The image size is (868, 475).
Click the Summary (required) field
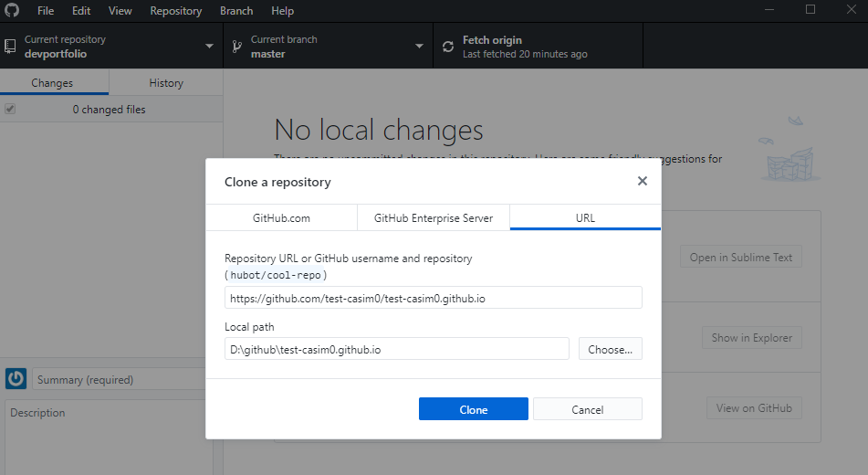pyautogui.click(x=119, y=379)
